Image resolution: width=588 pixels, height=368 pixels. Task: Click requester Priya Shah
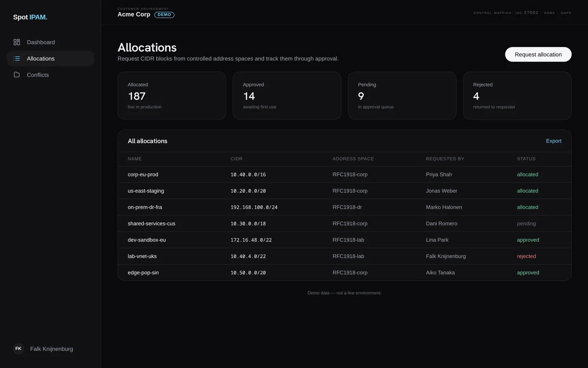click(439, 175)
